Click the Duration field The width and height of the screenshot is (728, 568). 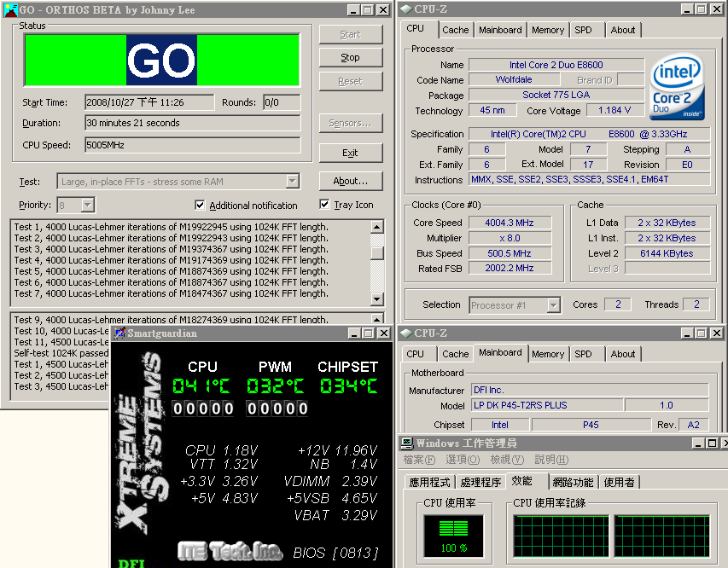(x=193, y=123)
